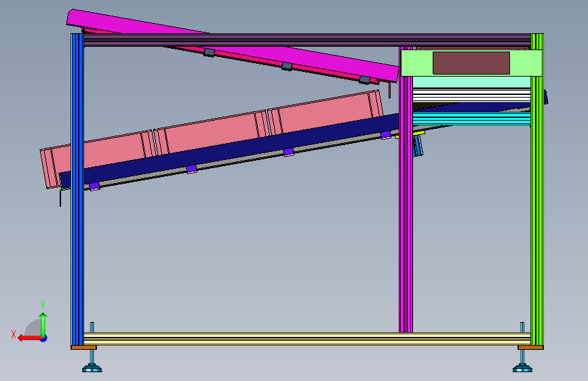Pick the leveling foot under the green post
This screenshot has width=588, height=381.
click(x=522, y=368)
